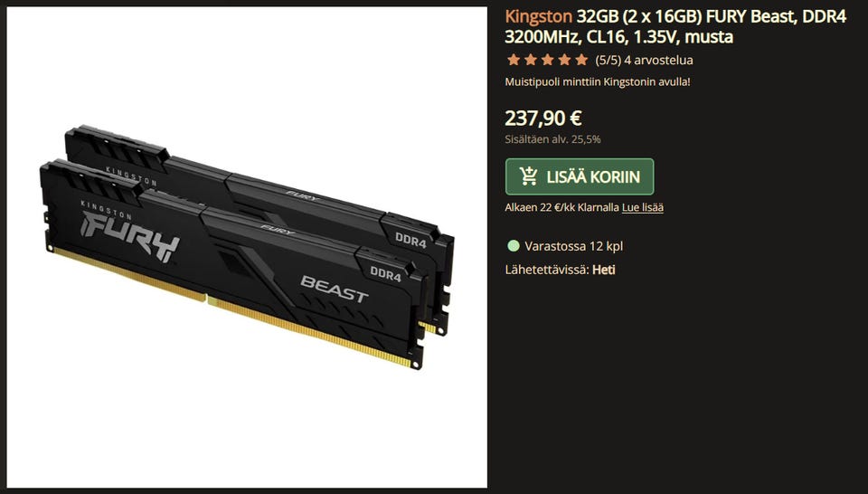Open the Lue lisää Klarna link
868x494 pixels.
[x=643, y=208]
